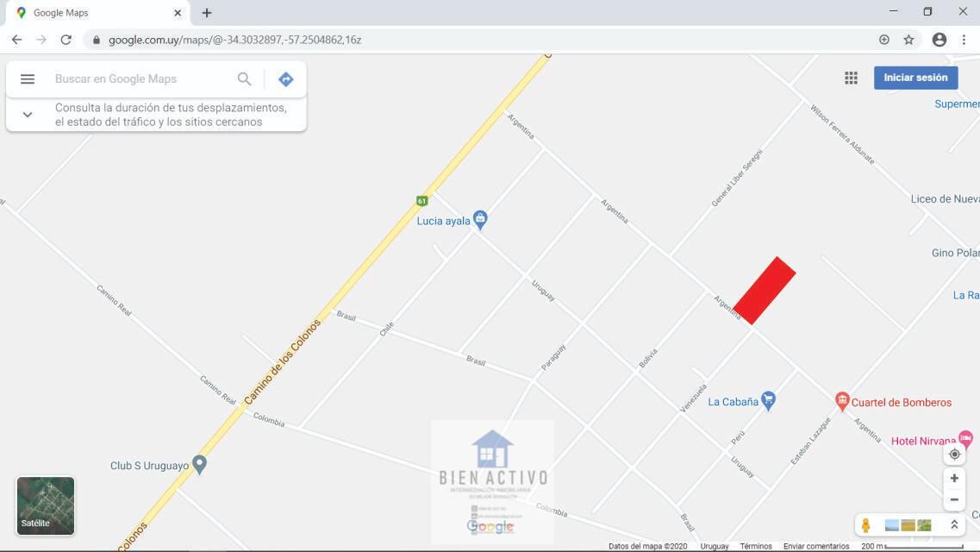Viewport: 980px width, 552px height.
Task: Open the Google apps grid
Action: pyautogui.click(x=852, y=78)
